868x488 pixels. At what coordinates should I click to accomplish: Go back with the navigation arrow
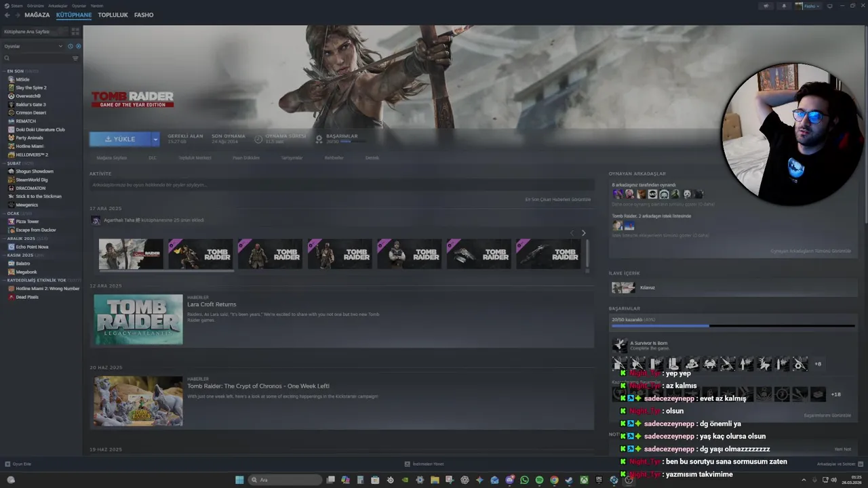pyautogui.click(x=7, y=15)
